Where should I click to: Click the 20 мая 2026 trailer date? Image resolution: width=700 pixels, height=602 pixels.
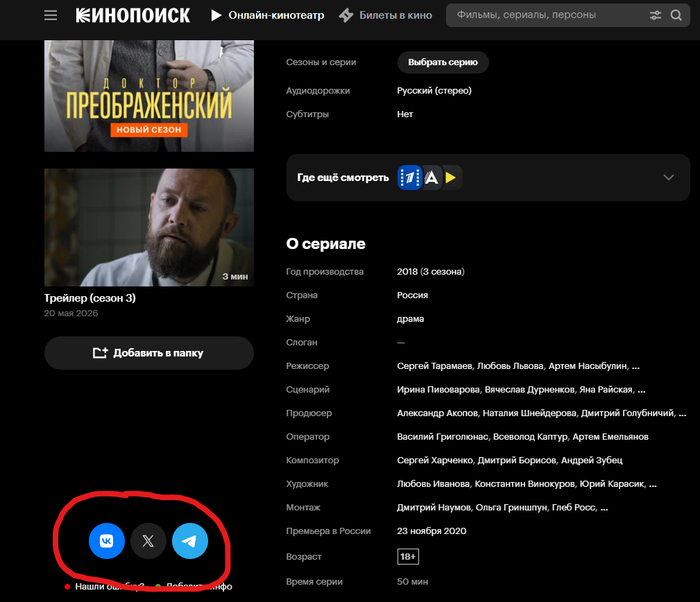click(71, 313)
